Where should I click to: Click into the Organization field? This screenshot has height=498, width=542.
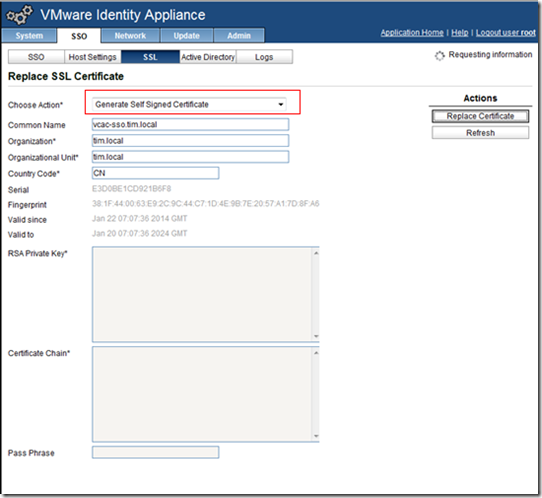(x=190, y=141)
